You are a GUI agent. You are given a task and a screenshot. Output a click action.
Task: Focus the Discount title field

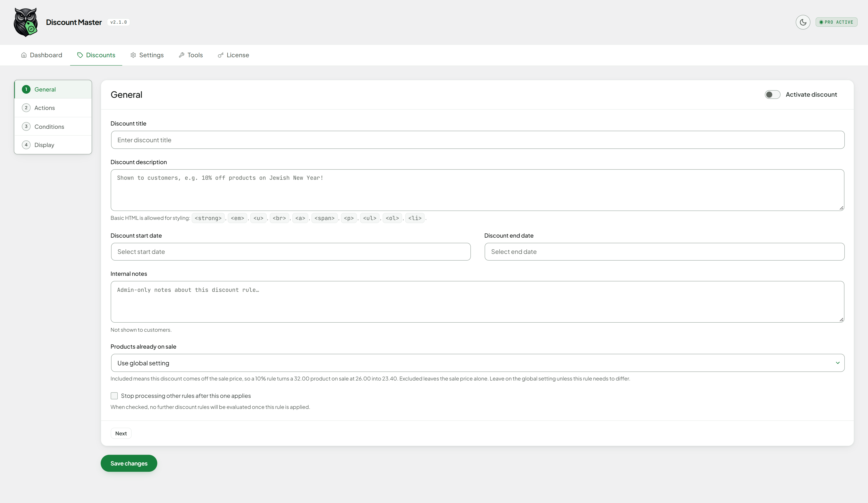tap(477, 140)
